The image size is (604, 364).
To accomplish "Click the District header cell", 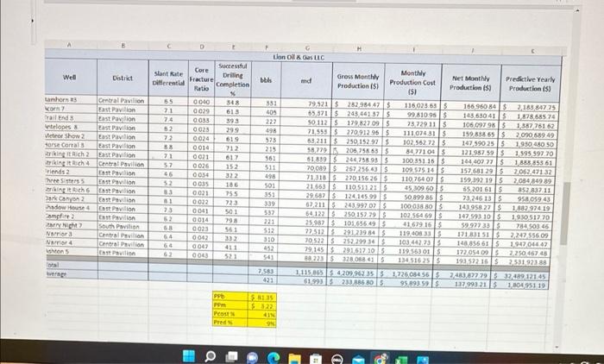I will 123,78.
